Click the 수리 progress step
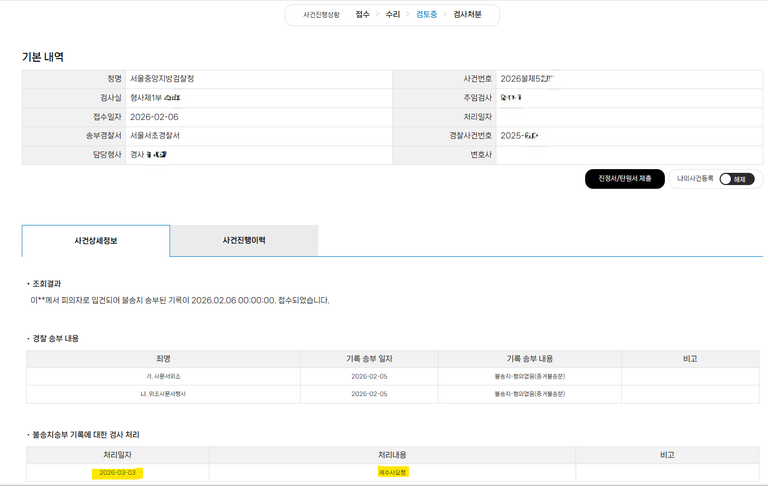The height and width of the screenshot is (486, 768). 393,15
